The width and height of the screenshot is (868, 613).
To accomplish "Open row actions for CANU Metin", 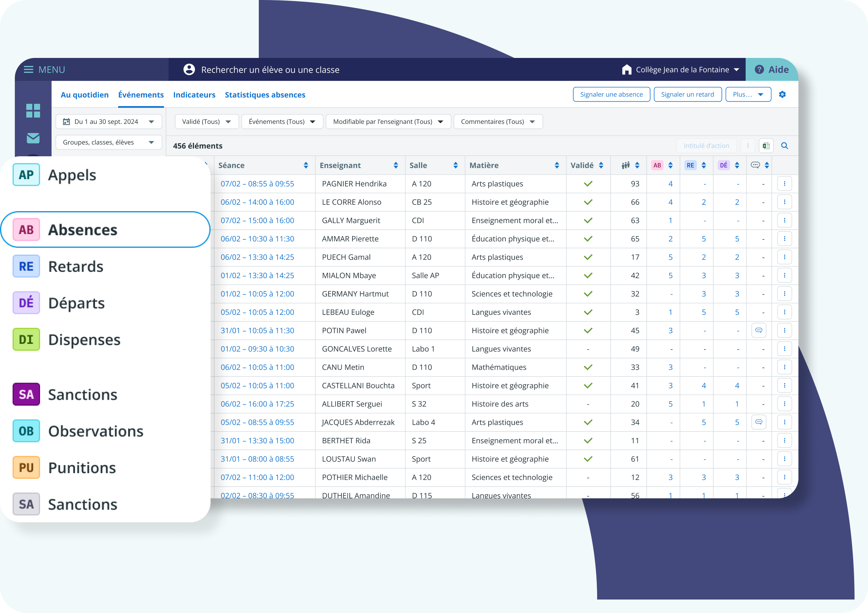I will [784, 367].
